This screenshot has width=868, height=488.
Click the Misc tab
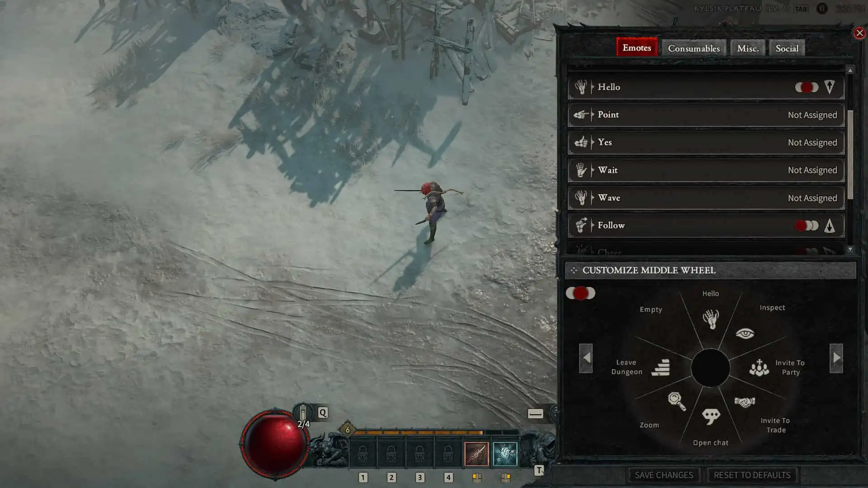(748, 48)
